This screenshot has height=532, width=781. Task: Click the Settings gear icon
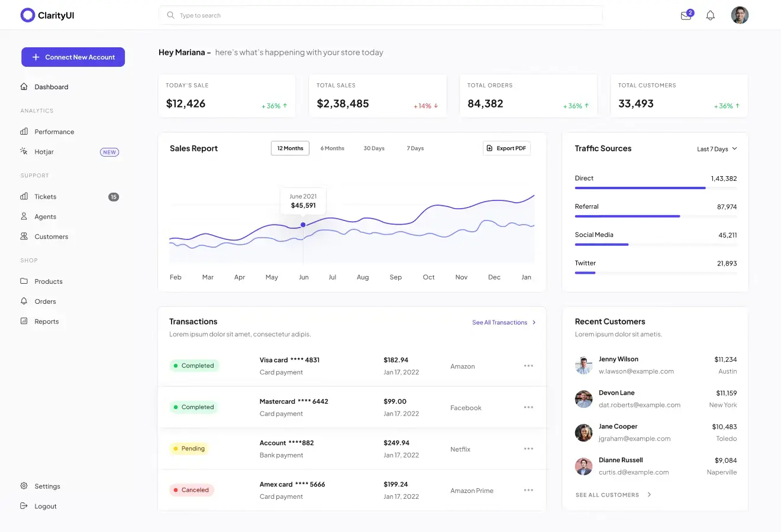coord(24,486)
